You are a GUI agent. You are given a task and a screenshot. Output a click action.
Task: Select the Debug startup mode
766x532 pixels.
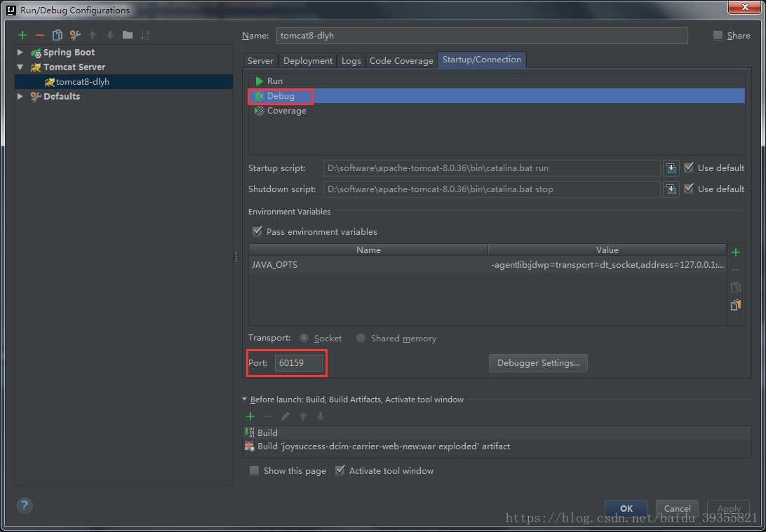(x=497, y=95)
